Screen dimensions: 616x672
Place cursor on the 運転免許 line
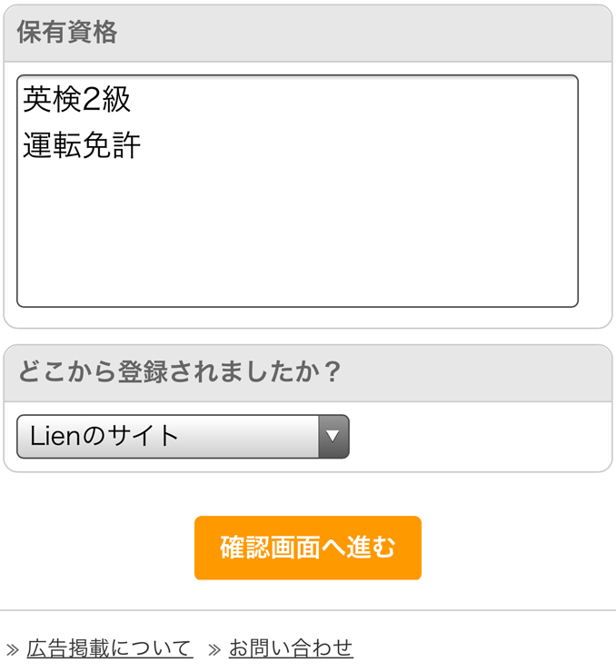82,145
